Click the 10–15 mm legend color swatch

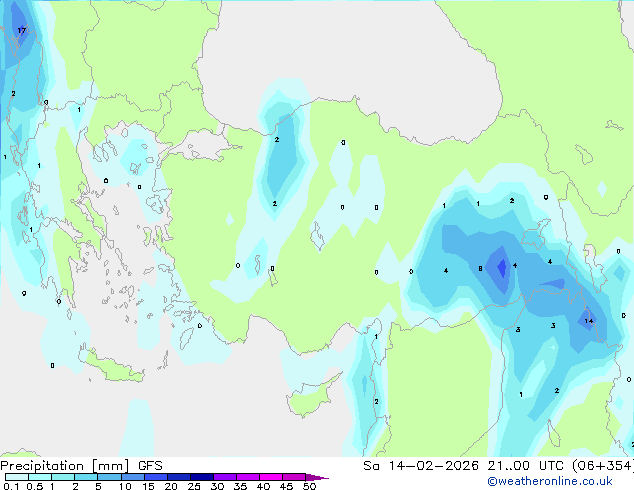132,477
